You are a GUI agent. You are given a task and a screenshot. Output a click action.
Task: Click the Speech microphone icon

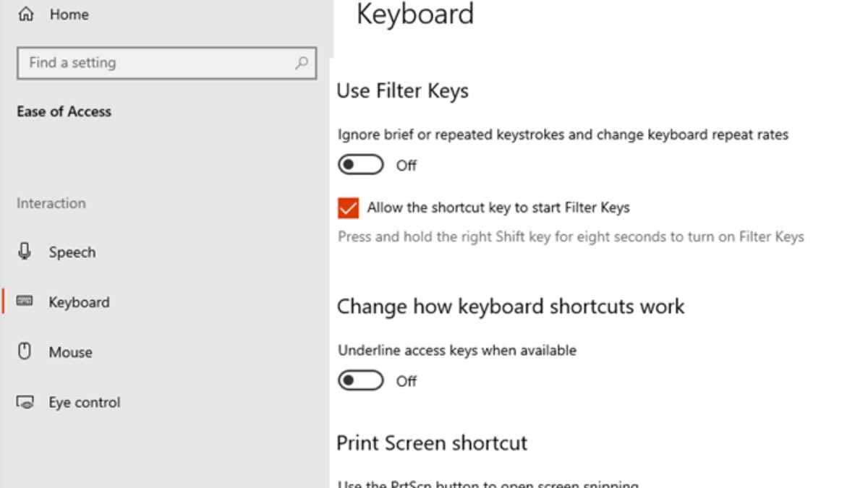(x=25, y=252)
